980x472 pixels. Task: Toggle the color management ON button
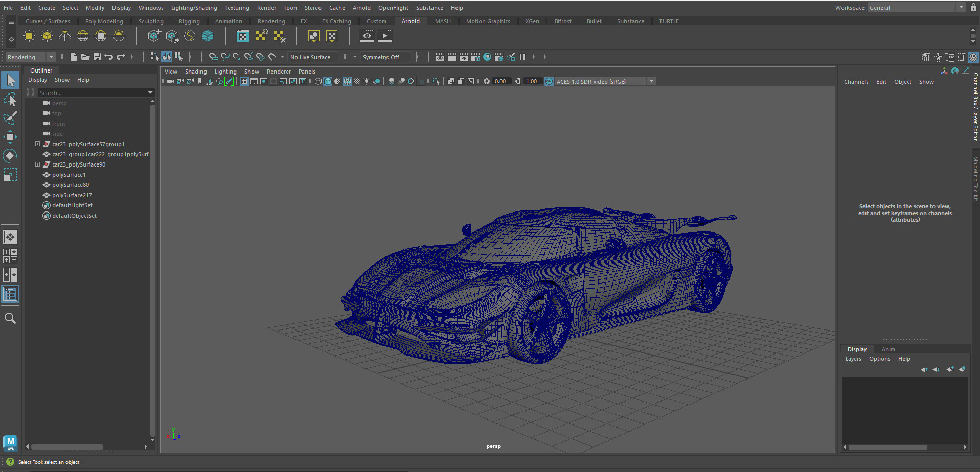549,81
